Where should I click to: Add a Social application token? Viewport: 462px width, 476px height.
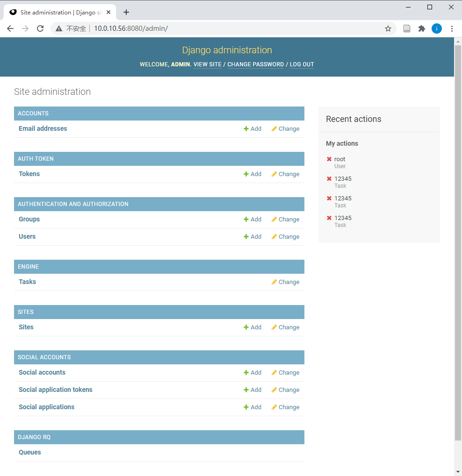[x=253, y=390]
